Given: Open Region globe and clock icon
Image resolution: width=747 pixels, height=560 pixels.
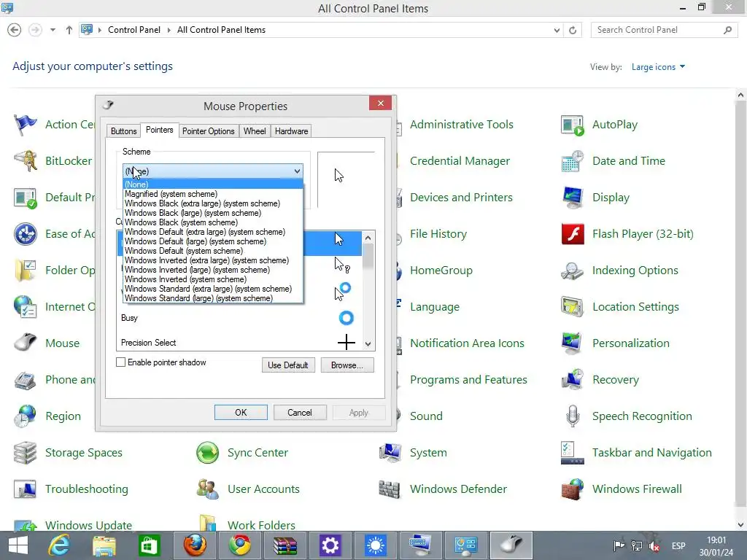Looking at the screenshot, I should coord(26,416).
